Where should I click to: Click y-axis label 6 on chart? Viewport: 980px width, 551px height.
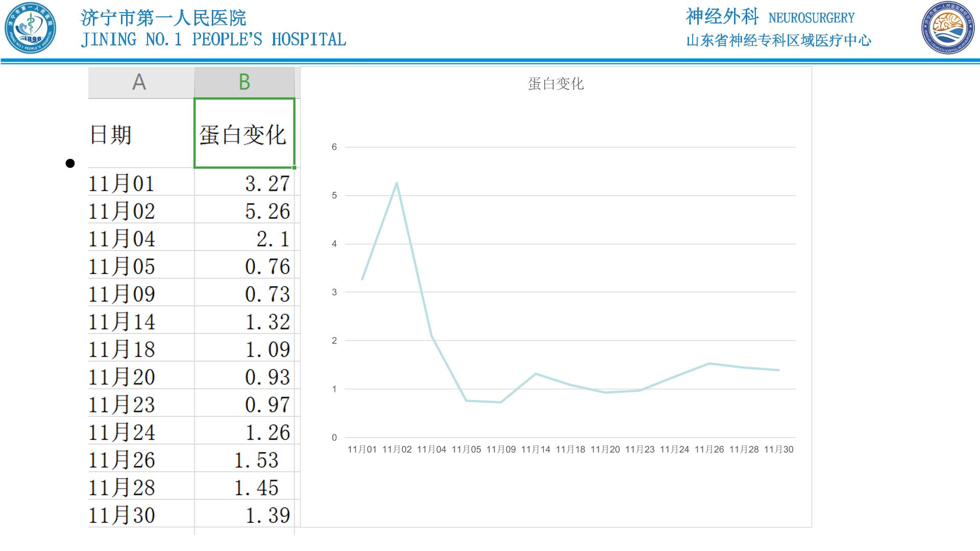tap(334, 147)
